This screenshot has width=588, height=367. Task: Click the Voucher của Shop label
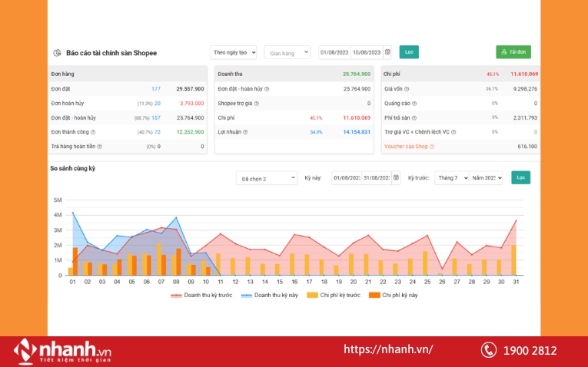coord(406,147)
